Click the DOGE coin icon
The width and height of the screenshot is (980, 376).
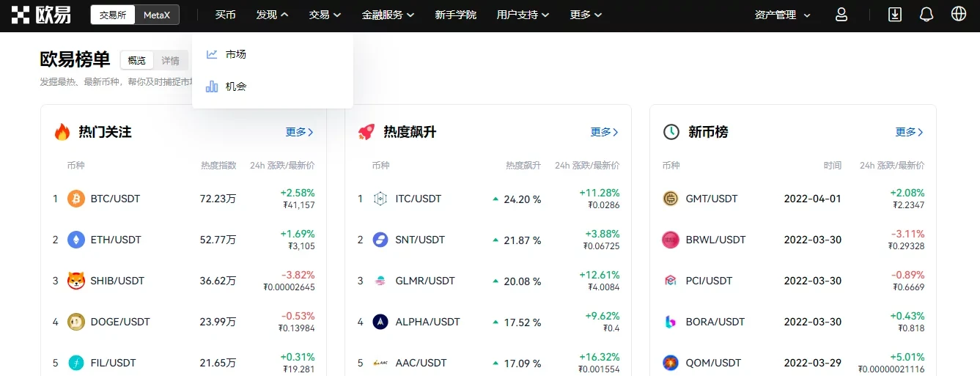76,322
